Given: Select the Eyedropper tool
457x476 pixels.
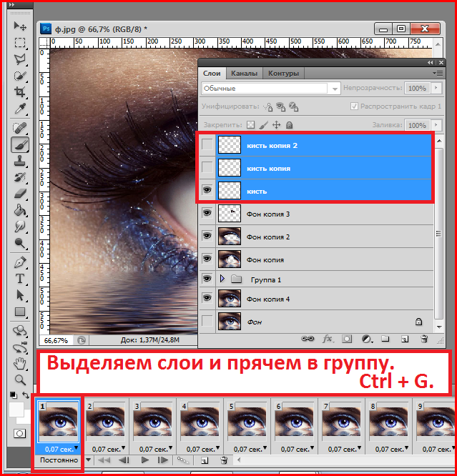Looking at the screenshot, I should [x=20, y=109].
